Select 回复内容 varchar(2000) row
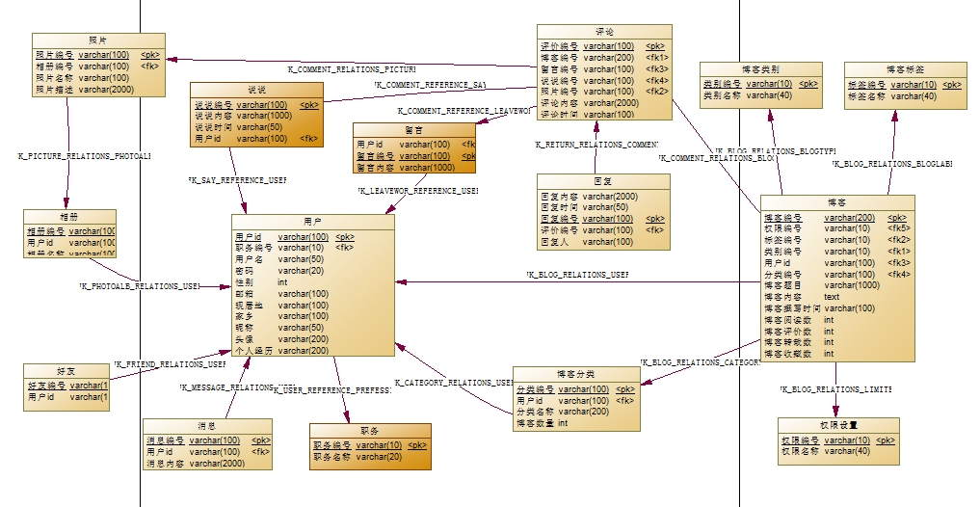Screen dimensions: 980x507 590,197
